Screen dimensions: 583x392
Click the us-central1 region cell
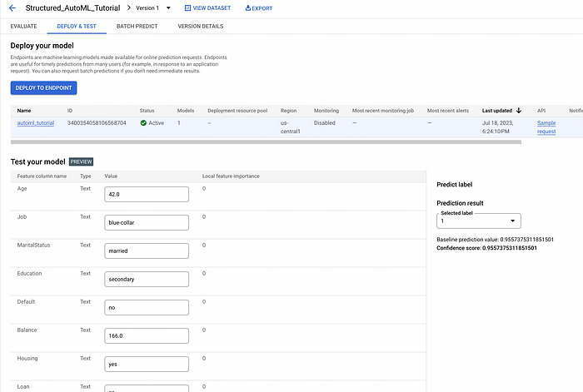[290, 127]
